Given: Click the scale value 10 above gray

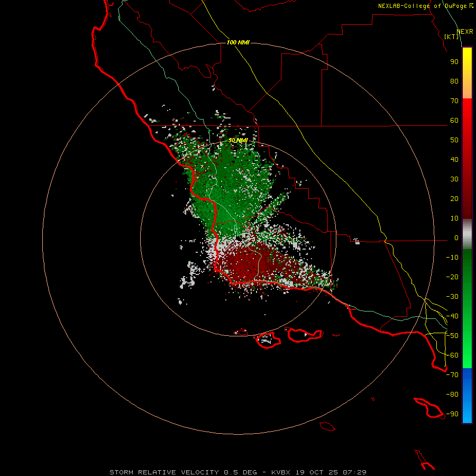Looking at the screenshot, I should tap(454, 218).
